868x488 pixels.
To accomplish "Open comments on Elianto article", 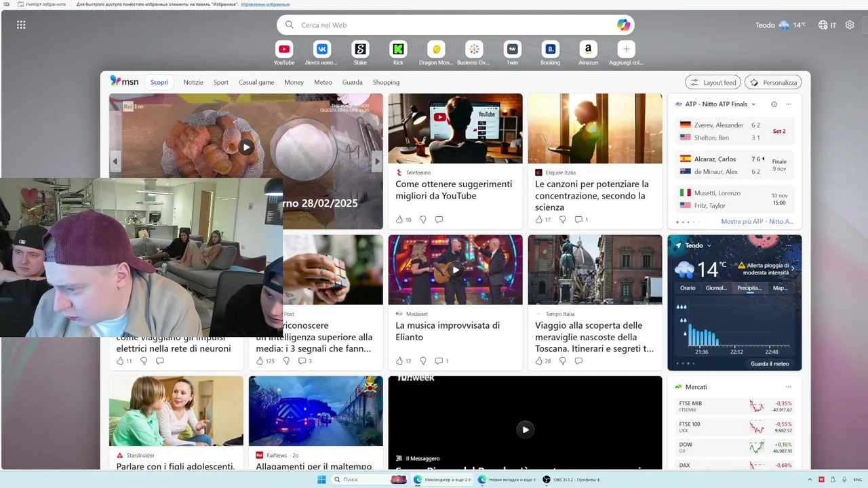I will 441,361.
